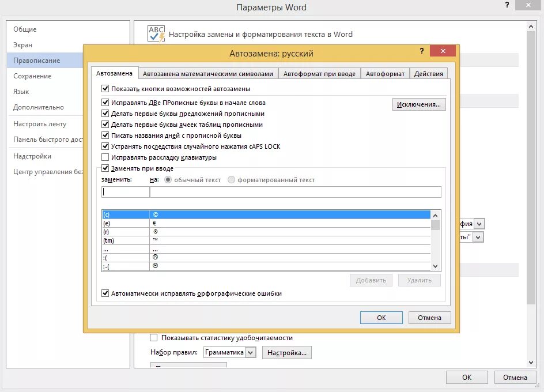Enable 'Показывать статистику удобочитаемости' in Word Options
Viewport: 544px width, 392px height.
point(154,337)
